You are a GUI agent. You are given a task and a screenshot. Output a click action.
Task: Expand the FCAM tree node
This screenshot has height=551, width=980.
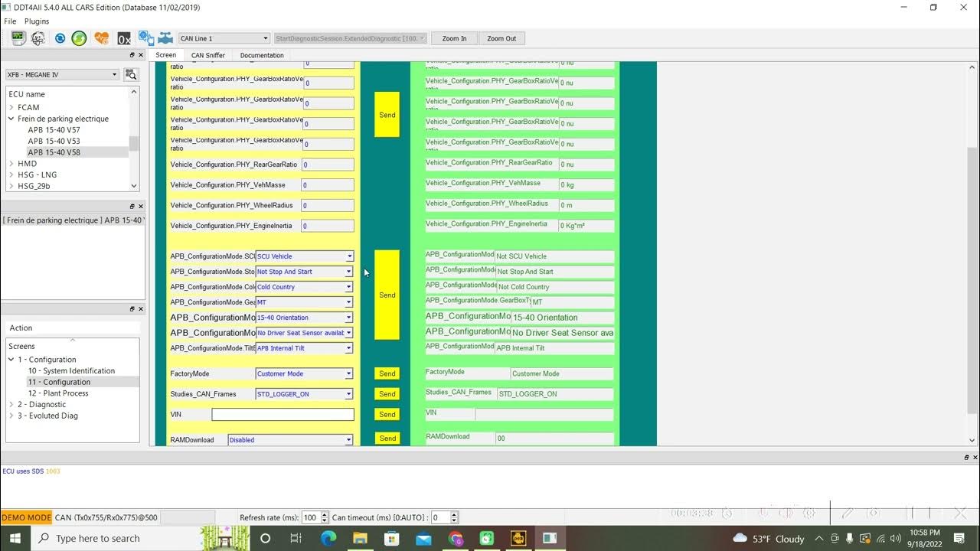point(11,108)
